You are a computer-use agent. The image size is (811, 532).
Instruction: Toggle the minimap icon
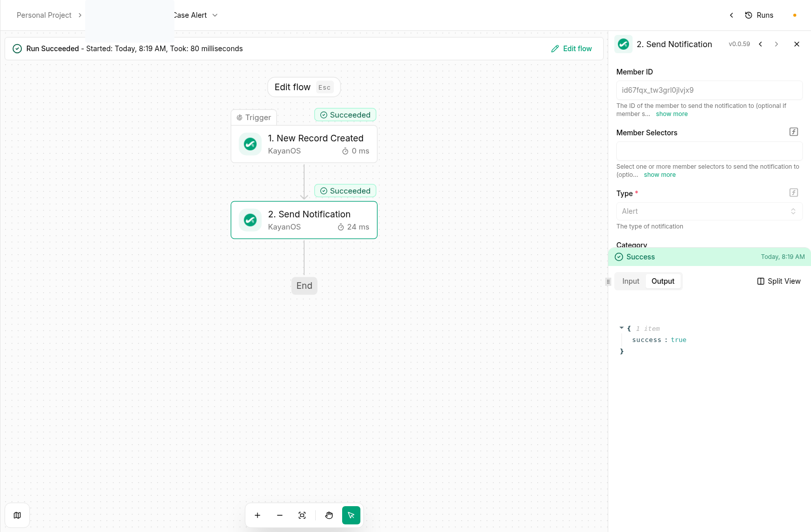17,515
